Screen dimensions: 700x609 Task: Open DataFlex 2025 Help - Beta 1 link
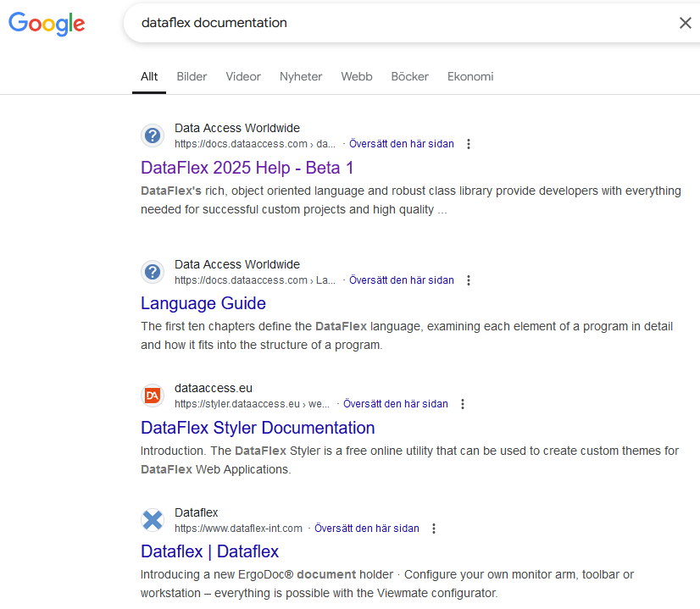pyautogui.click(x=247, y=168)
